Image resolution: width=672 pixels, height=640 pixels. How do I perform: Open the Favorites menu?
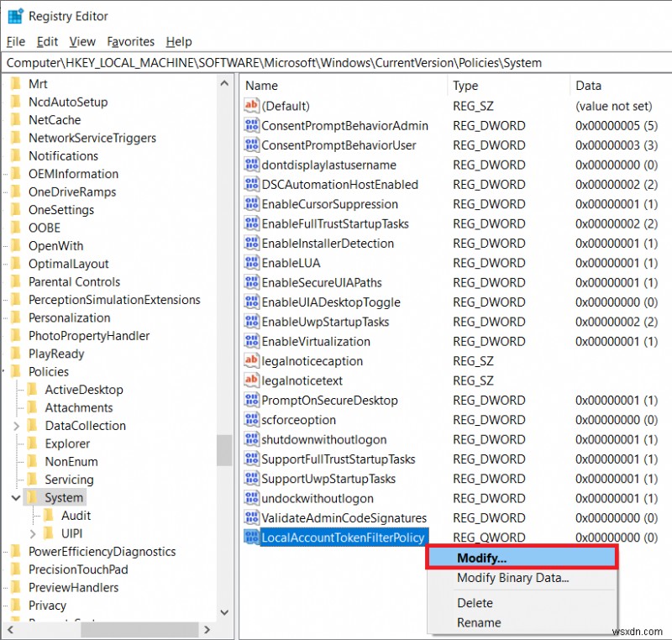(x=131, y=41)
